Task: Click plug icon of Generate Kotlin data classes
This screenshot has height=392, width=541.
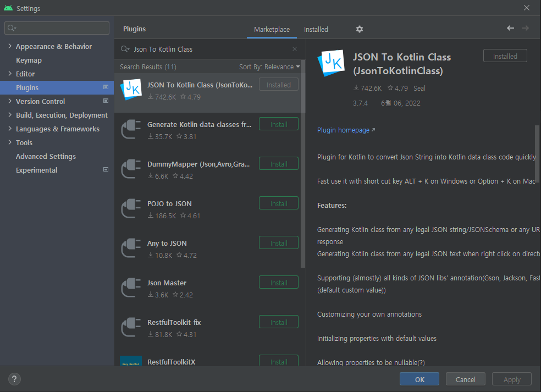Action: coord(131,129)
